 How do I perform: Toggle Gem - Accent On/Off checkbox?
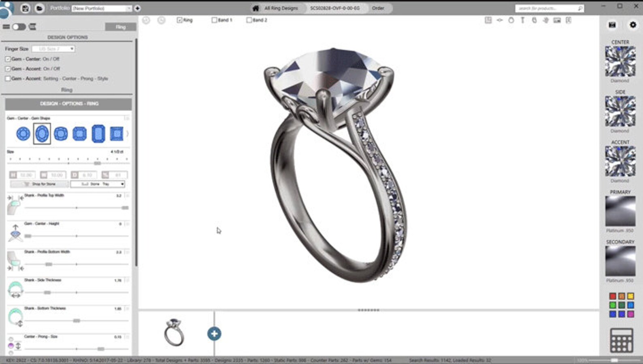click(x=8, y=69)
